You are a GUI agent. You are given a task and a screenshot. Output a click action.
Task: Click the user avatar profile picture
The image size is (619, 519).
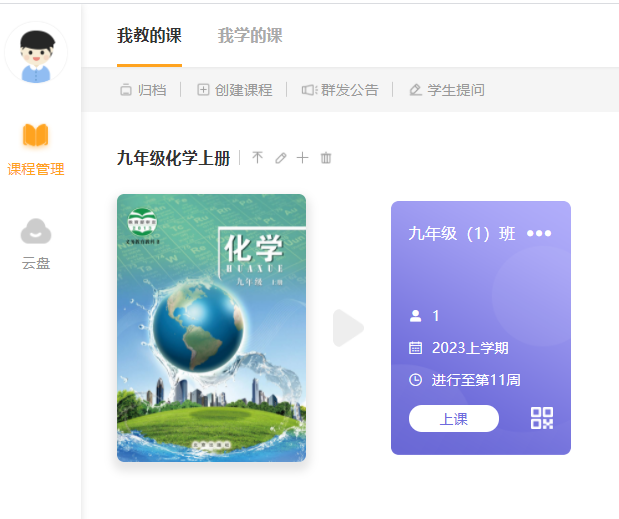coord(36,54)
